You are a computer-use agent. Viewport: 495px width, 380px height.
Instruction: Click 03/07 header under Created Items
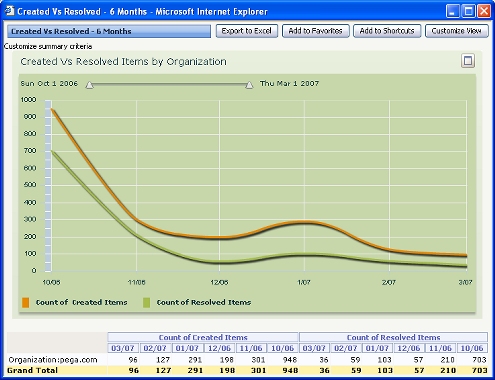tap(123, 348)
